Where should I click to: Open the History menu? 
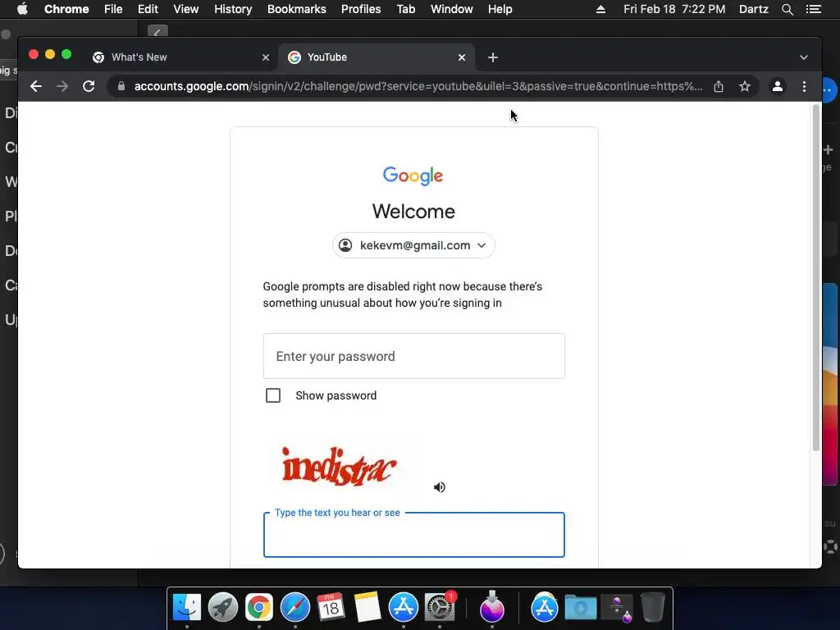point(233,9)
